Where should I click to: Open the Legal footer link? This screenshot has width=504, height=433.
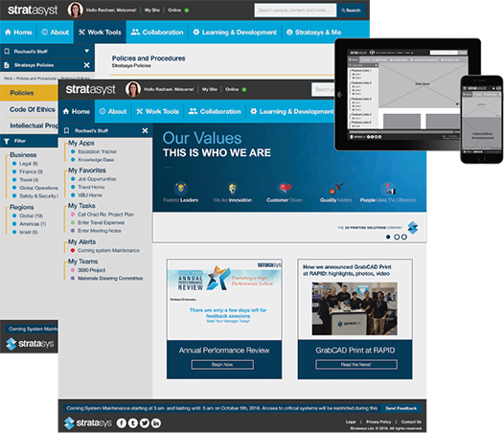pyautogui.click(x=351, y=422)
